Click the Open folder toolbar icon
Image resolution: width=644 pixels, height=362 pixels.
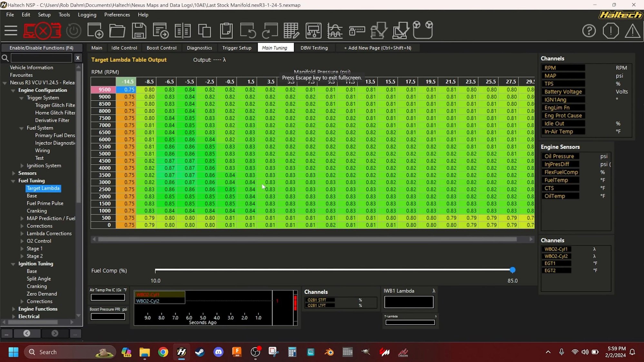pos(117,31)
